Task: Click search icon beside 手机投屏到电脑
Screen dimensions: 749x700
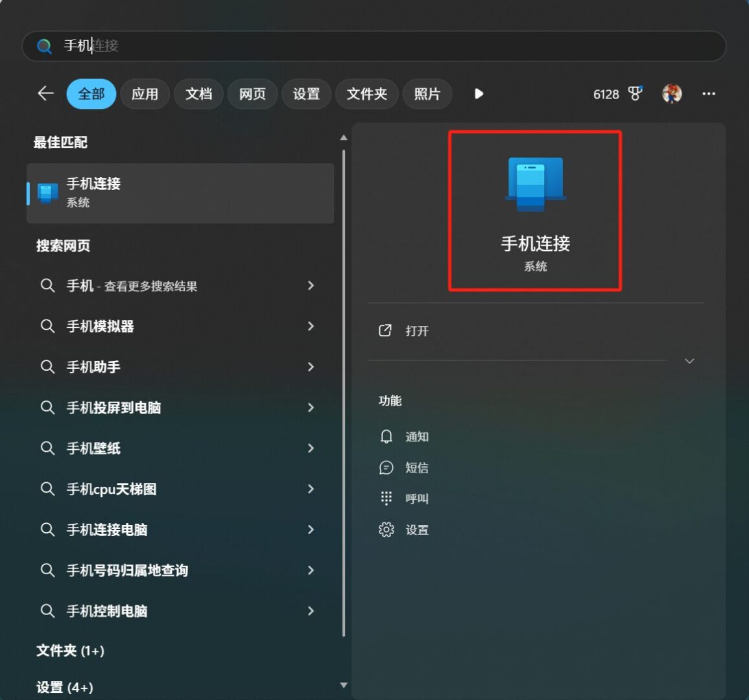Action: tap(47, 407)
